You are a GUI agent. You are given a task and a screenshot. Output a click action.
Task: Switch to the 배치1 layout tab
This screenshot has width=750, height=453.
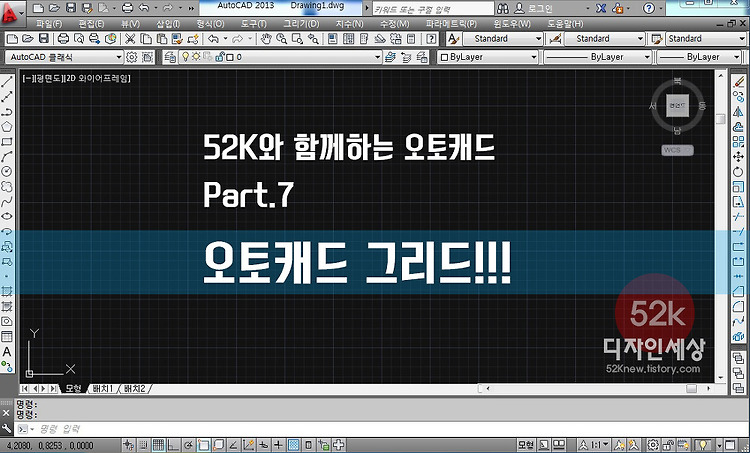pyautogui.click(x=102, y=388)
